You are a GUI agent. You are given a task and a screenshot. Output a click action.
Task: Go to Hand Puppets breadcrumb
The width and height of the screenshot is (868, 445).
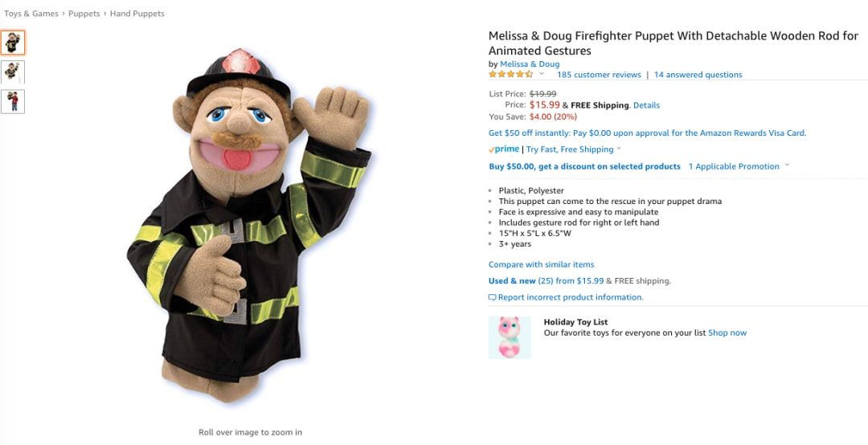point(137,14)
